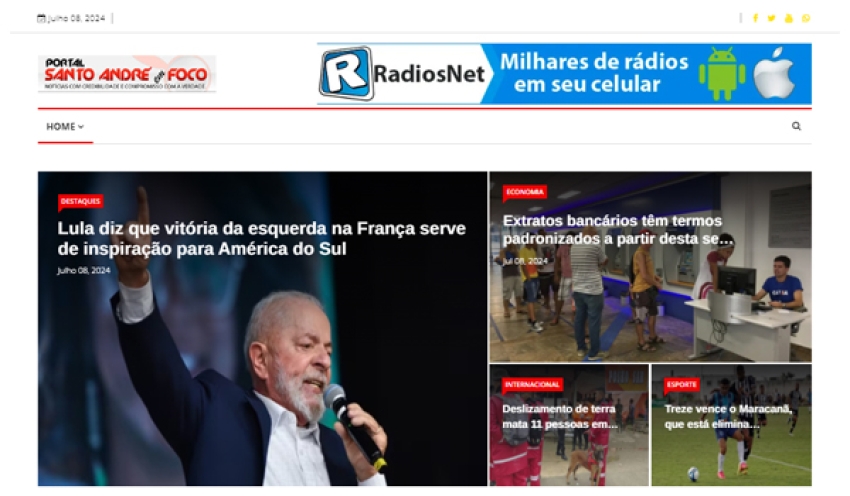Open Extratos bancários headline link
The height and width of the screenshot is (496, 850).
(x=617, y=230)
